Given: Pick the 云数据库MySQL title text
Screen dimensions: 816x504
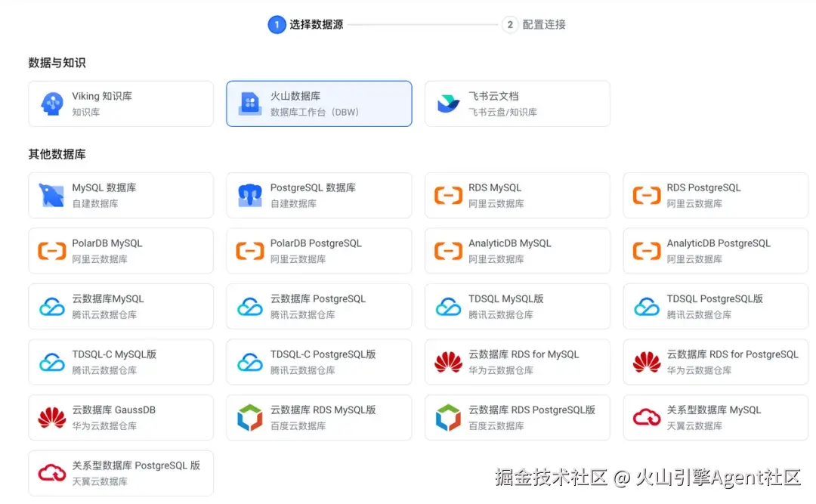Looking at the screenshot, I should pos(108,299).
